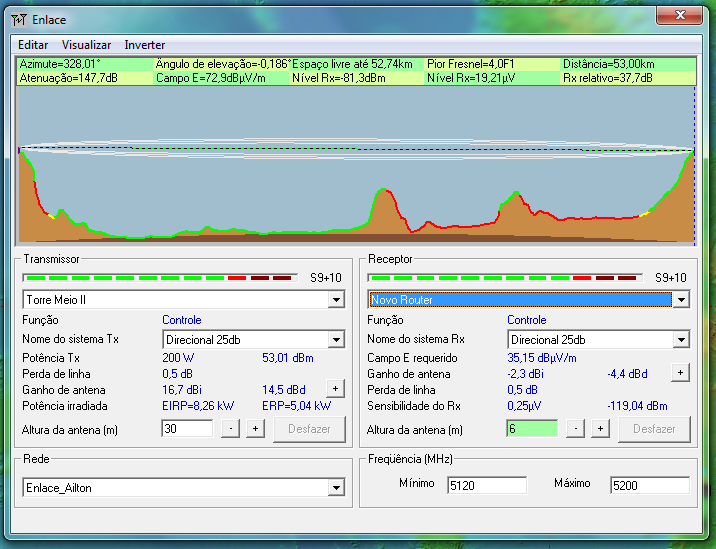Click the Nível Rx=19,21µV readout
The image size is (716, 549).
[471, 78]
